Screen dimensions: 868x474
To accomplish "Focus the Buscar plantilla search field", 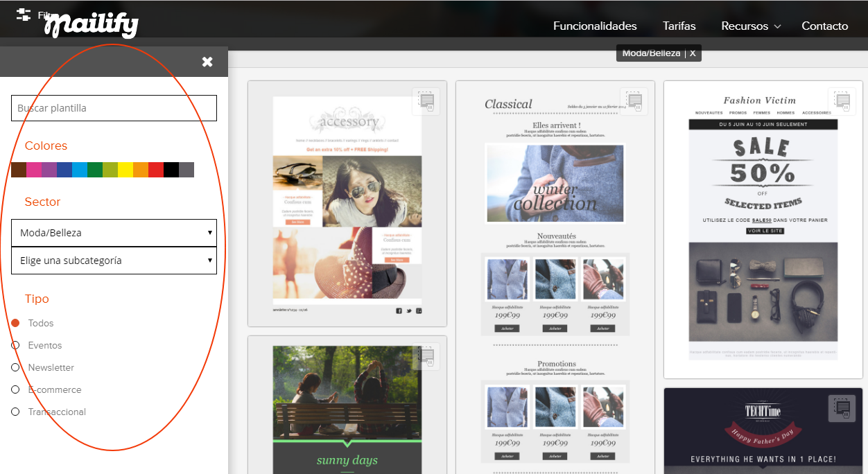I will [x=114, y=108].
